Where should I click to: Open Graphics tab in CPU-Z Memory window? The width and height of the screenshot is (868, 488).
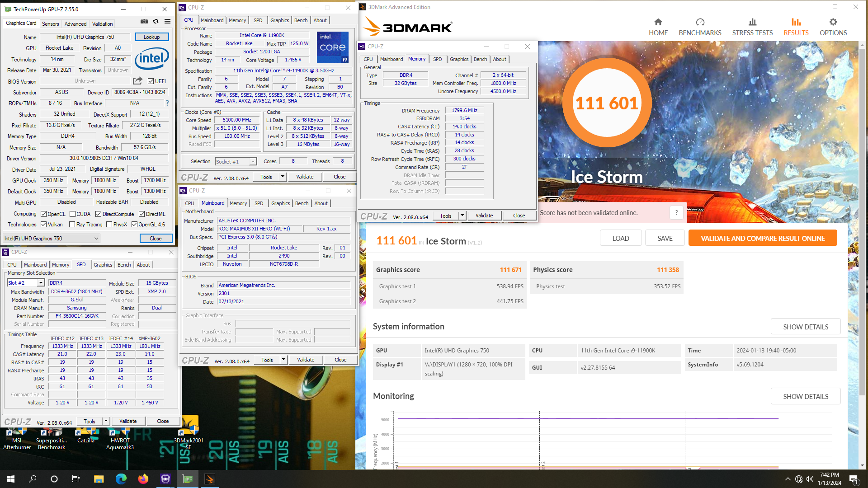pyautogui.click(x=459, y=59)
